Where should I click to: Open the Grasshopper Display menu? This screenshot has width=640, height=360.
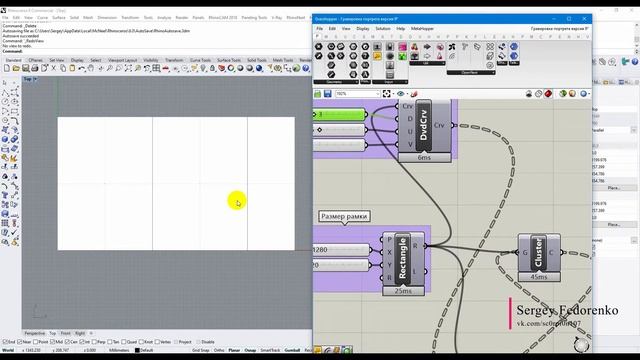363,29
